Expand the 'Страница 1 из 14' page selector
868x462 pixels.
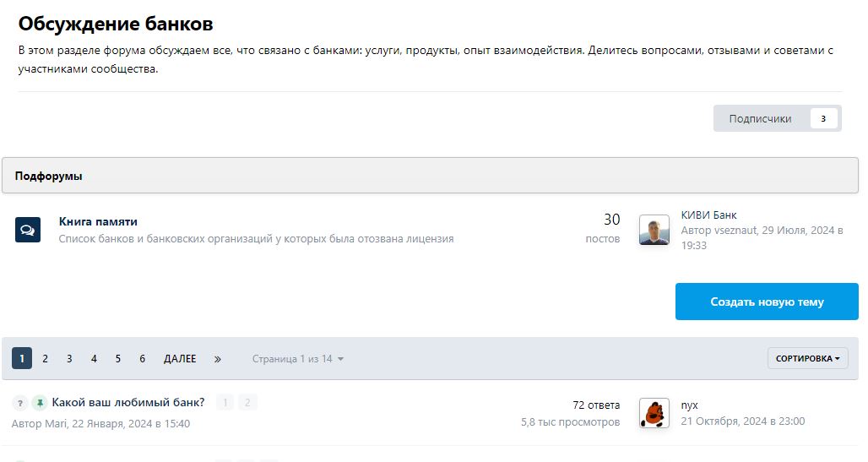point(298,359)
